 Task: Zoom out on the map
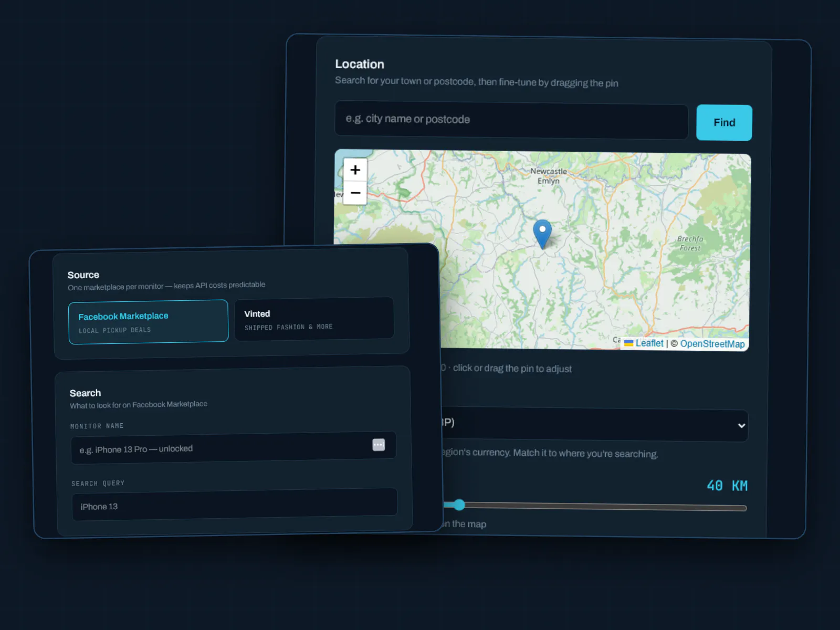[355, 193]
